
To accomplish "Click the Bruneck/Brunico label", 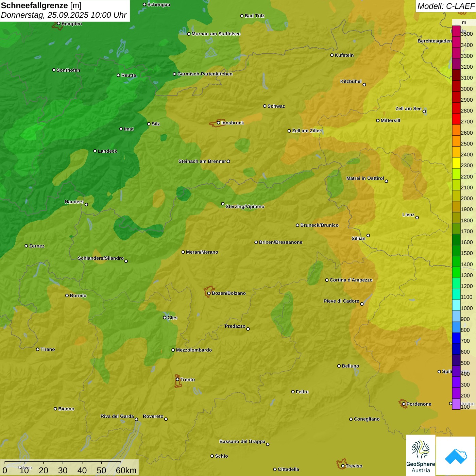I will tap(319, 225).
